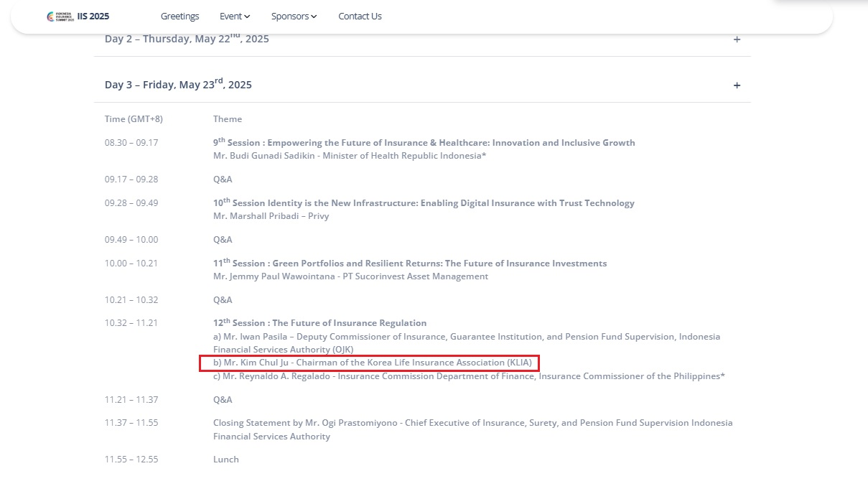Expand Day 2 with its plus icon
868x494 pixels.
tap(737, 39)
